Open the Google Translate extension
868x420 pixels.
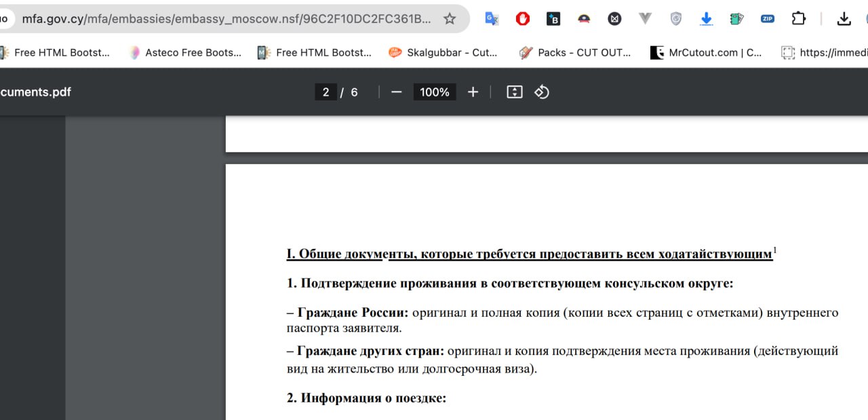tap(492, 19)
